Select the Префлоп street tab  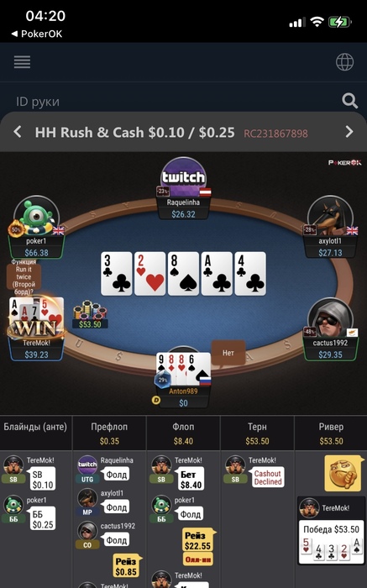109,433
